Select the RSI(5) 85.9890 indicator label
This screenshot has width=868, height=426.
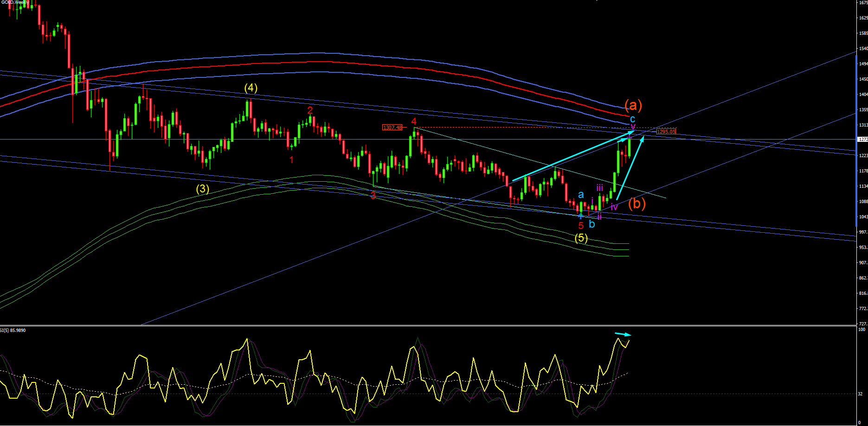tap(13, 331)
